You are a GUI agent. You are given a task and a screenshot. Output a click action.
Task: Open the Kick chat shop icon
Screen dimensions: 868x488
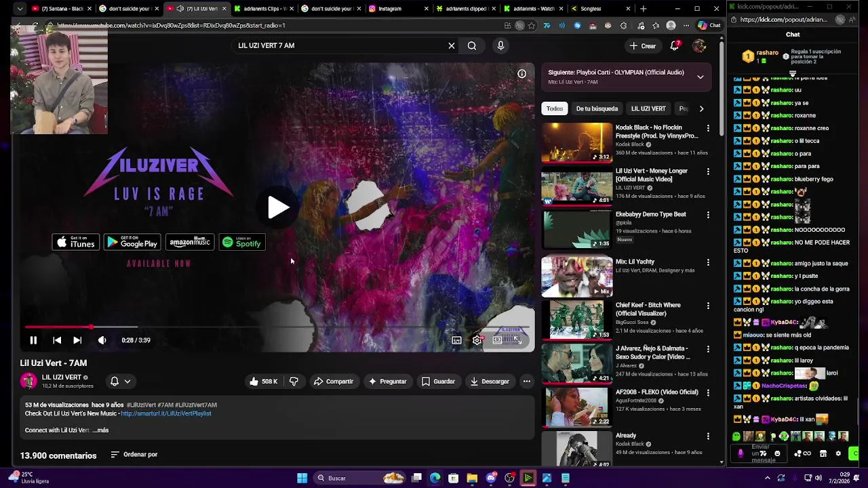coord(823,453)
